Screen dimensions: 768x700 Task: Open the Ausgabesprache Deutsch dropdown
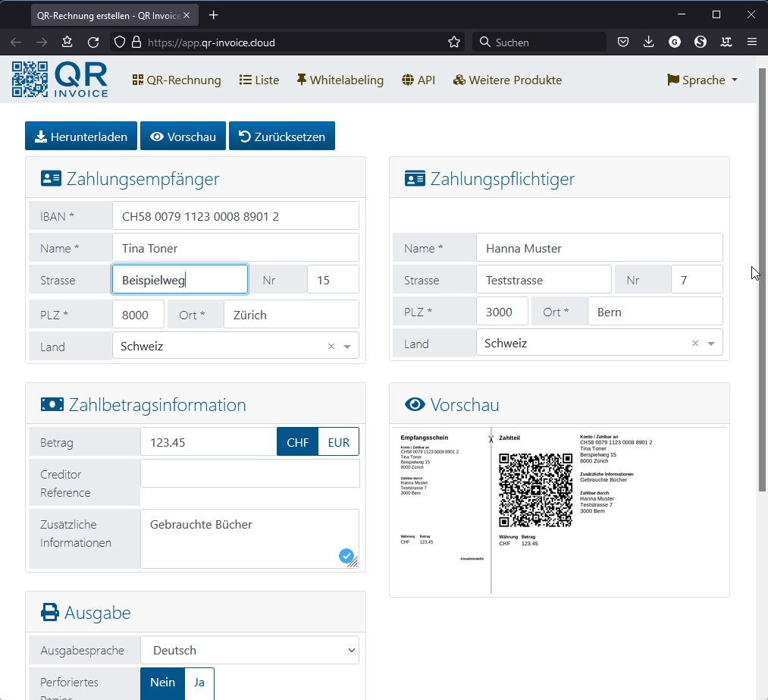tap(249, 650)
